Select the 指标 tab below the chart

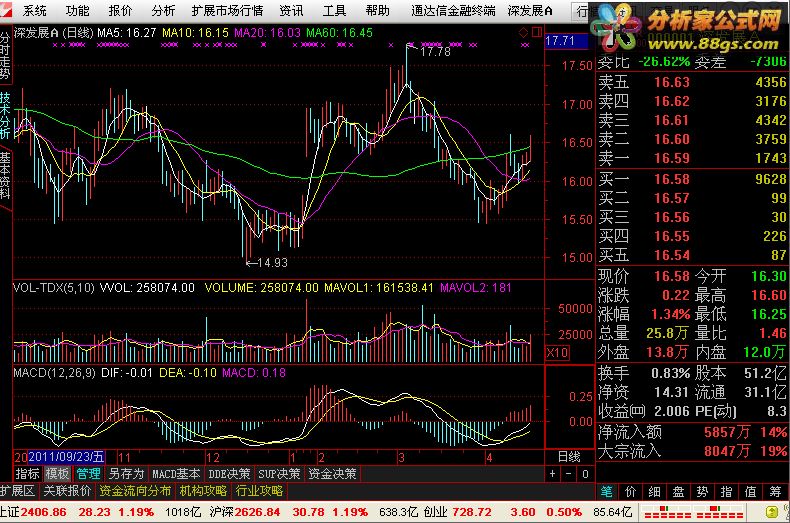coord(27,474)
